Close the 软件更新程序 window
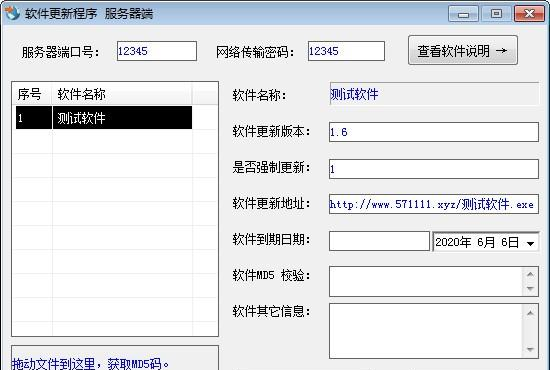This screenshot has width=550, height=370. [x=529, y=14]
